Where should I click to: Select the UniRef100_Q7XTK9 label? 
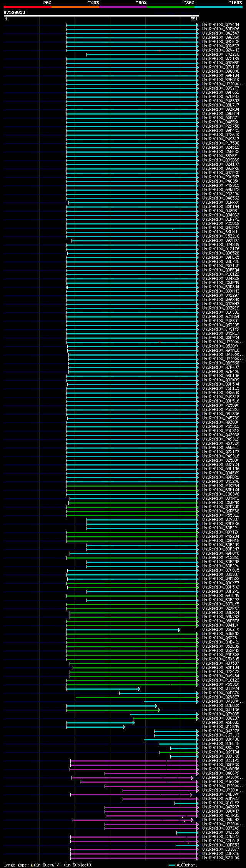click(x=221, y=58)
